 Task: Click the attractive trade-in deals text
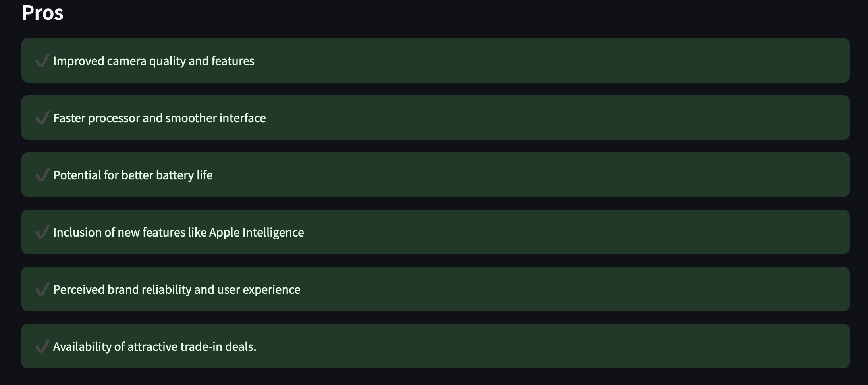tap(155, 347)
